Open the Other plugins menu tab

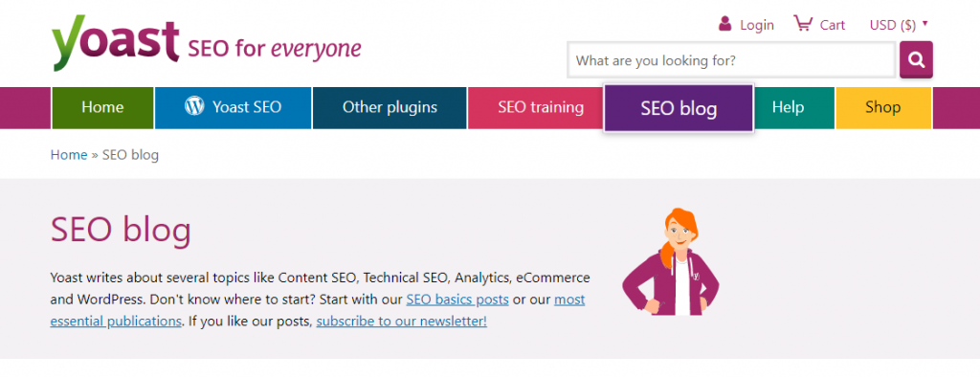pos(390,107)
